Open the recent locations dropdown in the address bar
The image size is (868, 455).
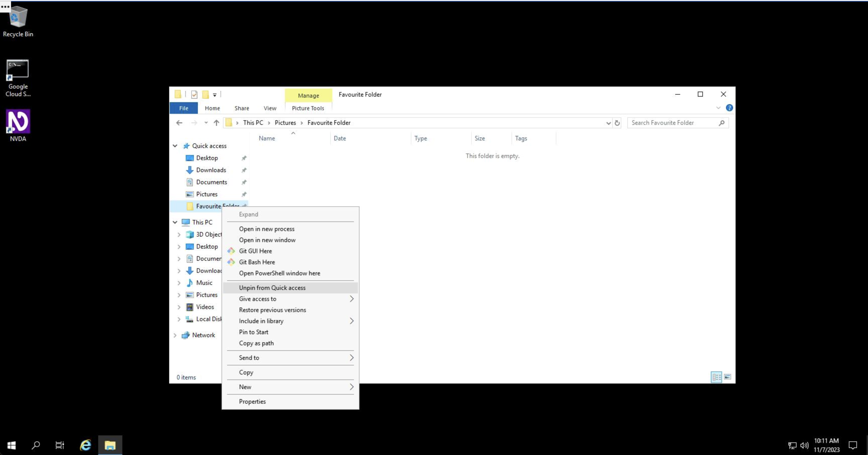[608, 123]
